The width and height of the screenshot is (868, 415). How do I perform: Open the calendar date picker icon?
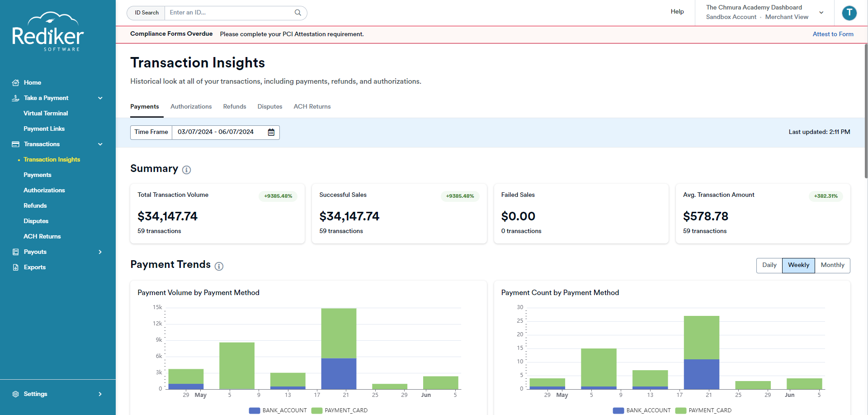[271, 132]
